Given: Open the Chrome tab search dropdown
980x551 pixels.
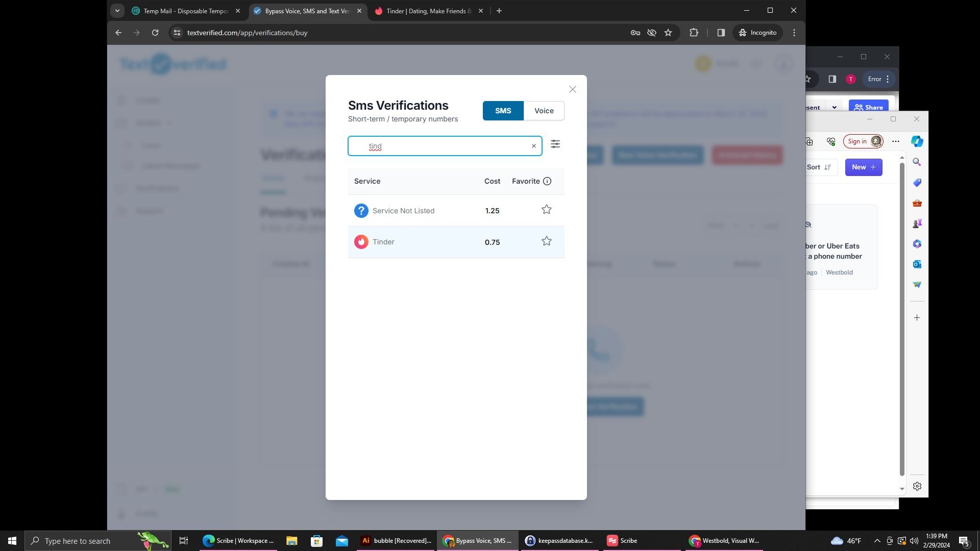Looking at the screenshot, I should [x=117, y=11].
